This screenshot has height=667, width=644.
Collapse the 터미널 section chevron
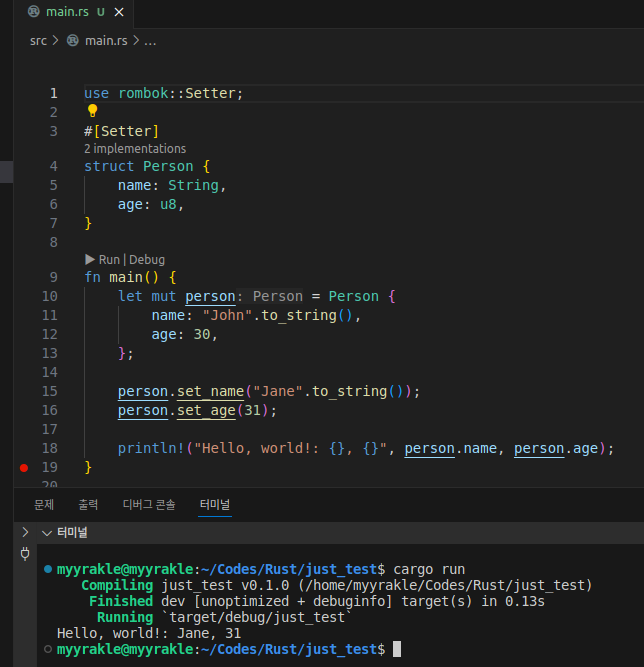click(47, 532)
